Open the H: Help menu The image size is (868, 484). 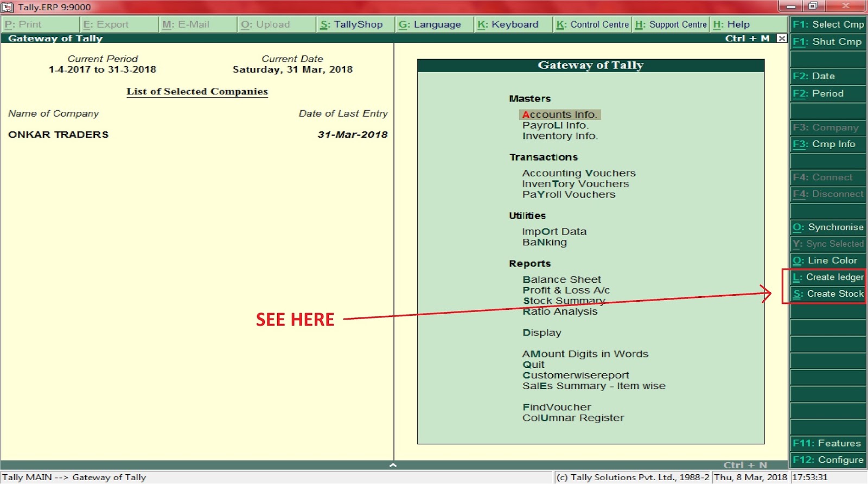click(749, 24)
